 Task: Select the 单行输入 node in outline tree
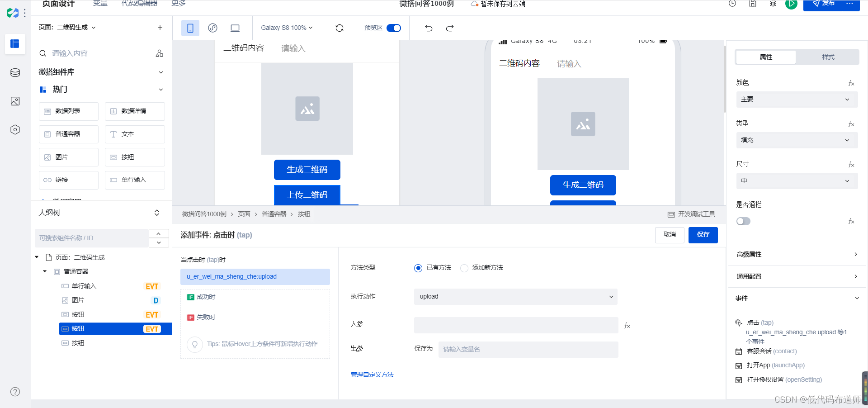click(x=84, y=286)
